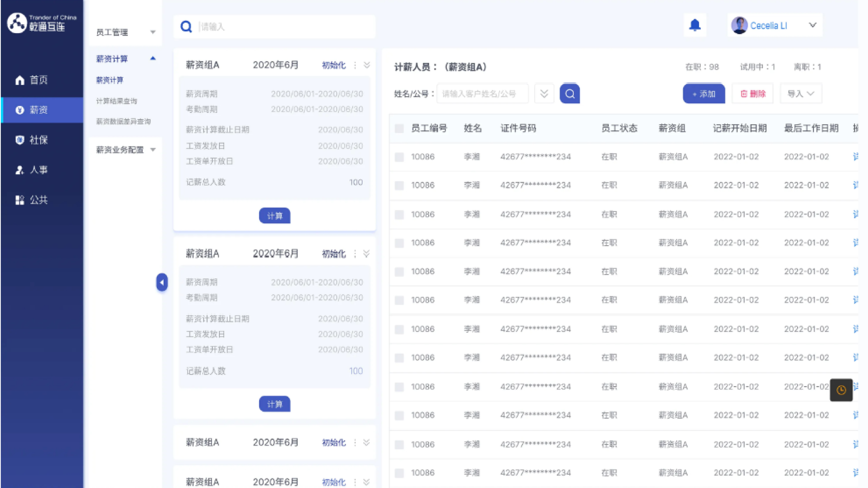This screenshot has height=488, width=868.
Task: Click the 计算 button on the first card
Action: (x=275, y=216)
